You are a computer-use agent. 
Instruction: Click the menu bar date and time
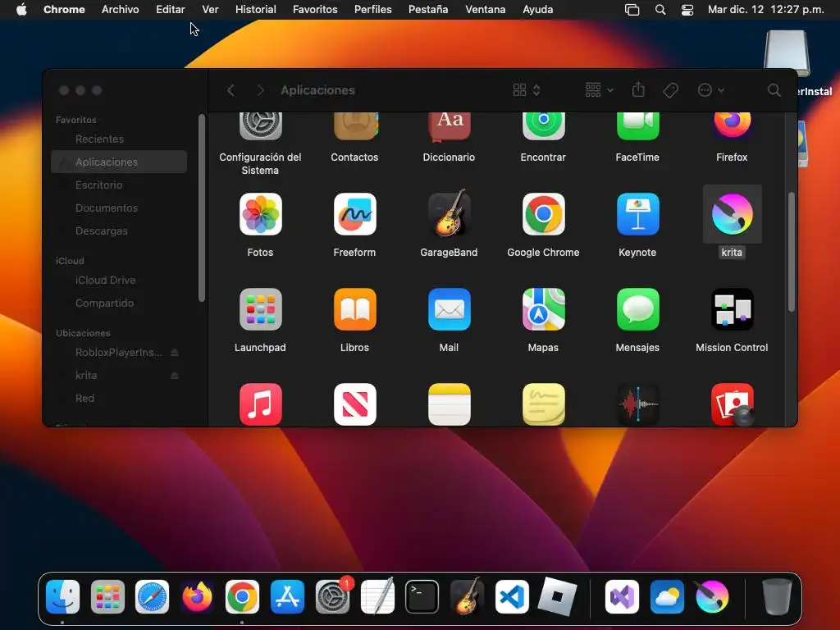[x=765, y=10]
